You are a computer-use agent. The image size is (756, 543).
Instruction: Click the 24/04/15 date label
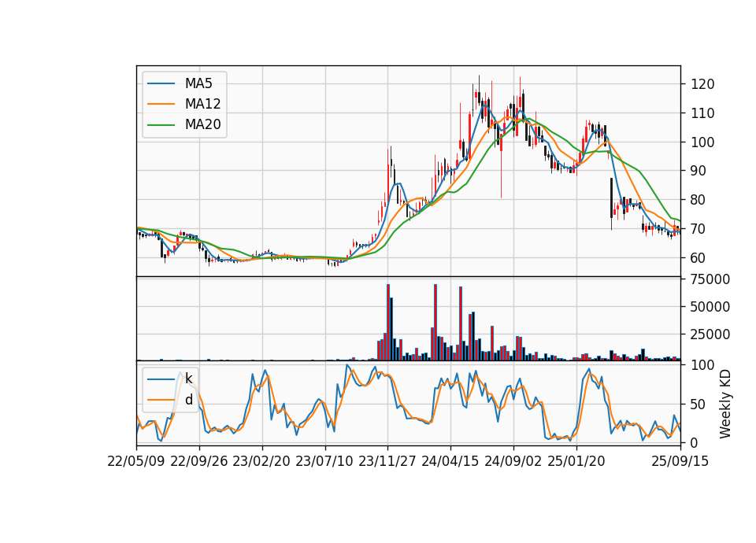(x=450, y=461)
